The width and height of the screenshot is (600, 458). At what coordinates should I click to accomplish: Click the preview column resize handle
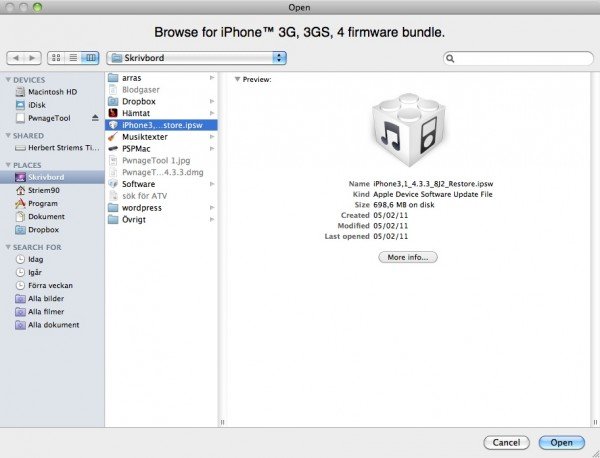[595, 422]
